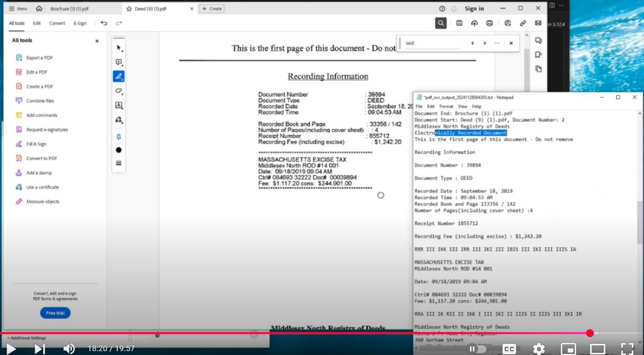Switch to Brochure (1) (1).pdf tab
Image resolution: width=644 pixels, height=355 pixels.
pos(69,8)
